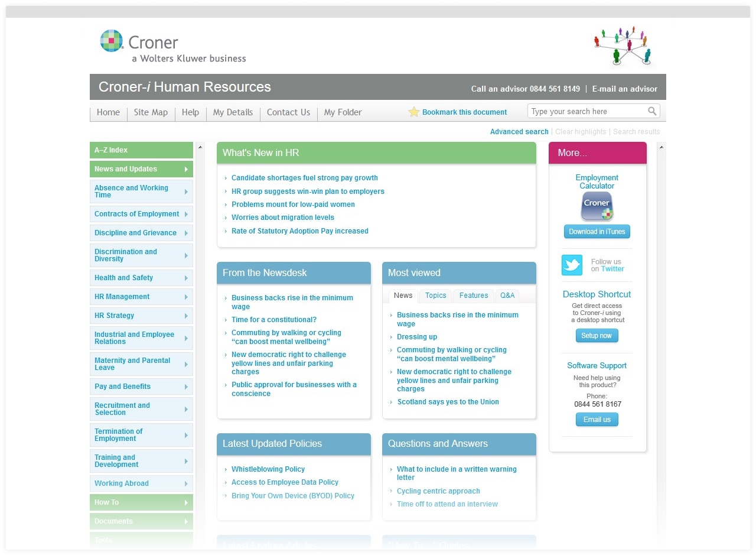Select the Q&A tab
Image resolution: width=756 pixels, height=555 pixels.
pos(507,296)
